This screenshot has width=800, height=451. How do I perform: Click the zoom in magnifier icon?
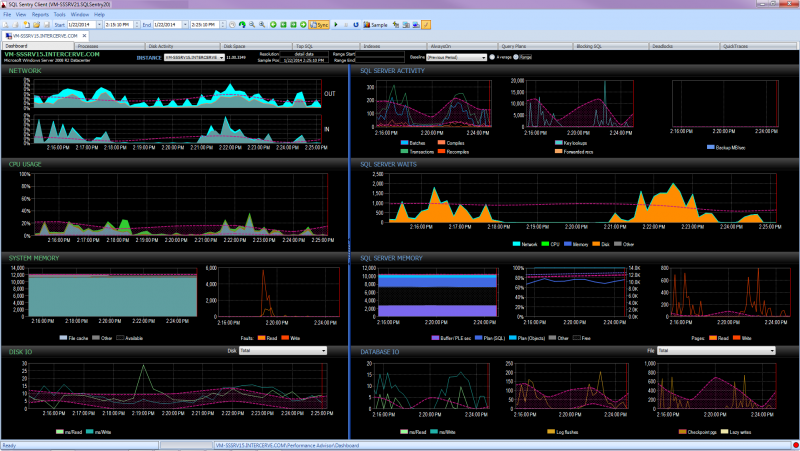pyautogui.click(x=250, y=22)
